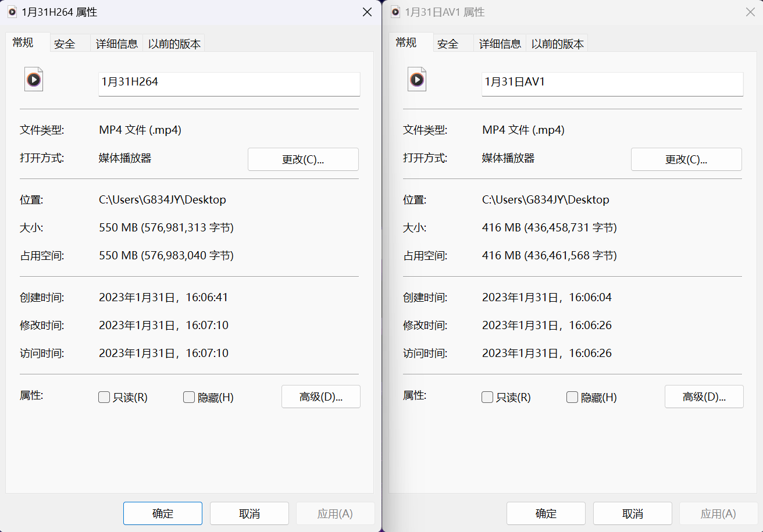Click the location path in H264 window
The height and width of the screenshot is (532, 763).
point(162,199)
